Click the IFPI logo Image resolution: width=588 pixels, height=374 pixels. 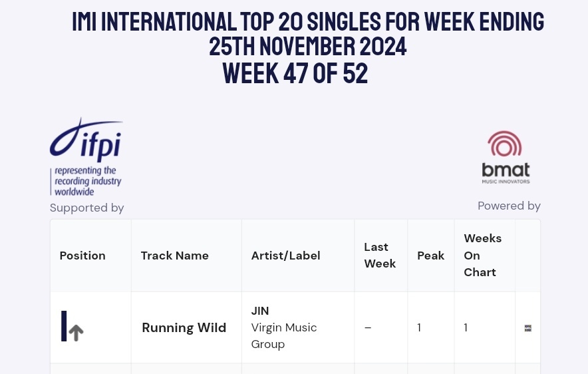click(x=86, y=157)
